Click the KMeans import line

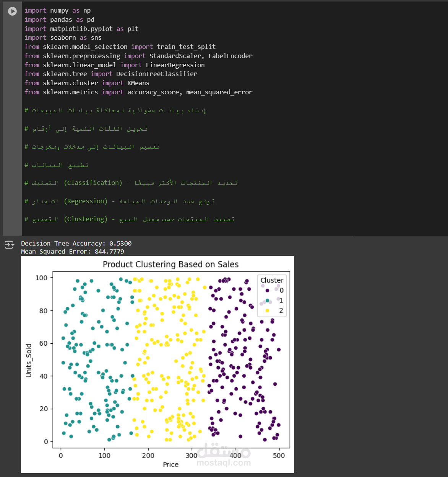click(x=87, y=83)
